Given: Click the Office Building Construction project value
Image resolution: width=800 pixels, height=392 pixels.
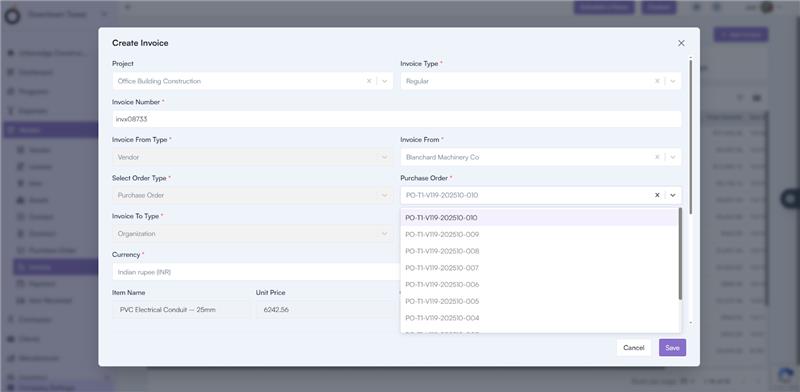Looking at the screenshot, I should click(x=159, y=81).
